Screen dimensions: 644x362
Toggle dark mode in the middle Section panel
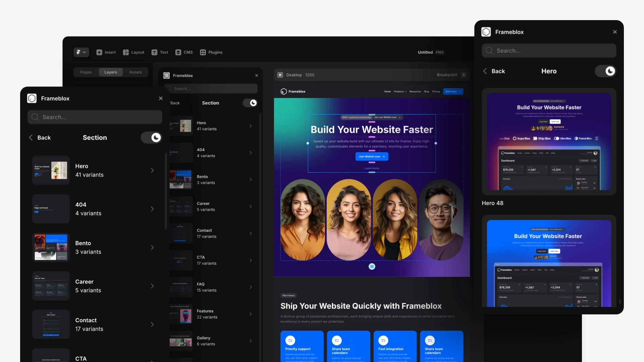(250, 103)
